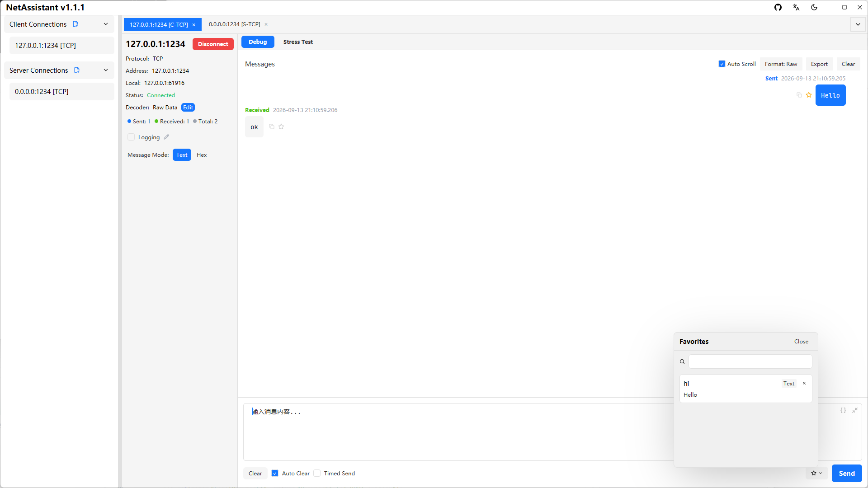Viewport: 868px width, 488px height.
Task: Clear the message input text
Action: click(255, 473)
